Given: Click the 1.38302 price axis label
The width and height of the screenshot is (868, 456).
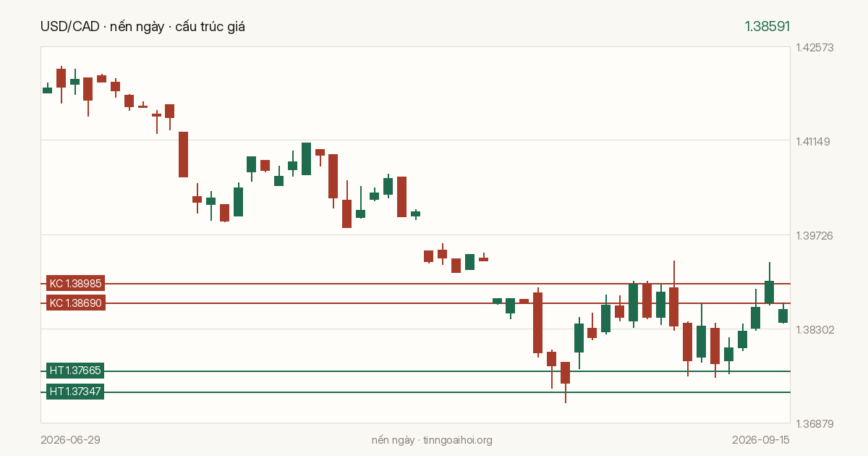Looking at the screenshot, I should [x=814, y=329].
